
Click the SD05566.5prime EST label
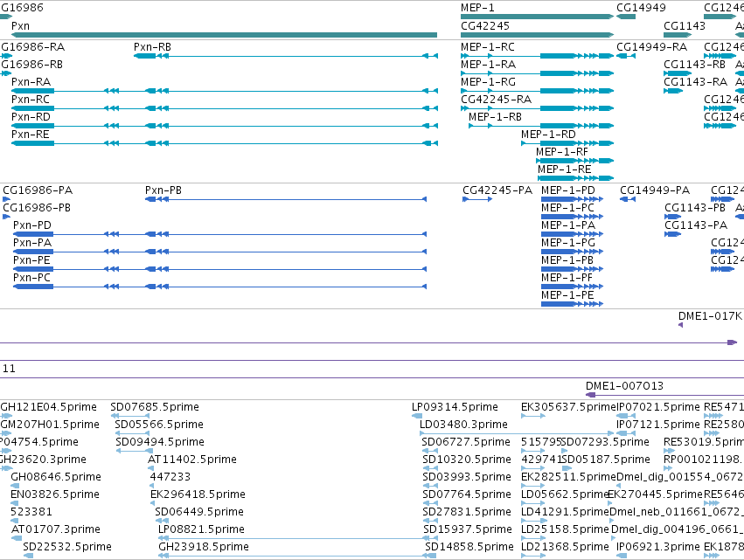pyautogui.click(x=159, y=425)
